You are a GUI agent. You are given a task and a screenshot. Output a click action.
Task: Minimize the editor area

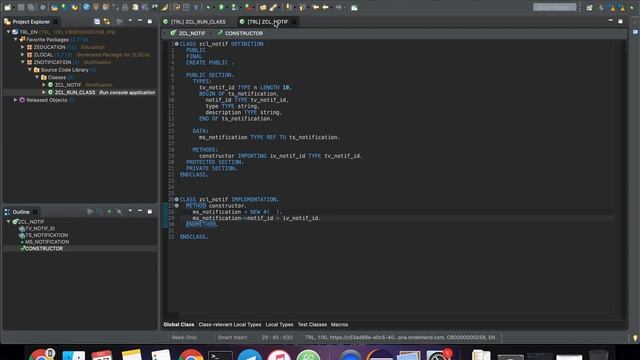[x=611, y=21]
